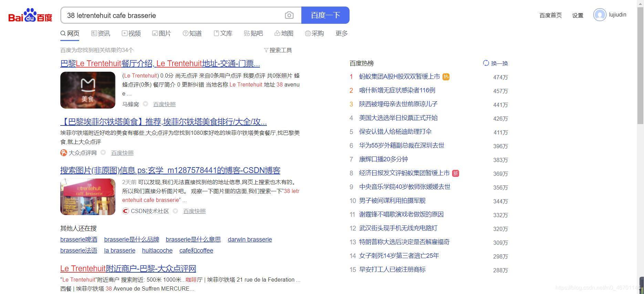Screen dimensions: 644x294
Task: Open hot topic 中央音乐学院40岁教师张媛媛去世
Action: tap(405, 187)
